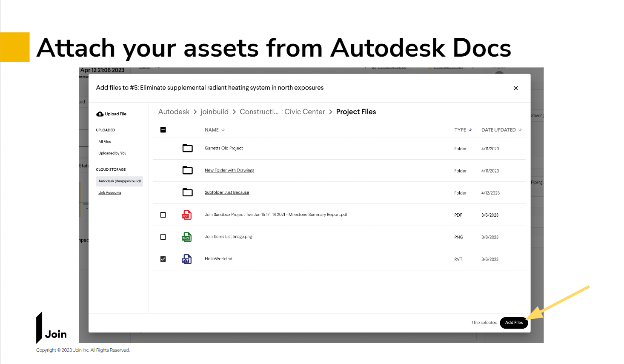624x364 pixels.
Task: Open the Garretts Old Project folder link
Action: 224,148
